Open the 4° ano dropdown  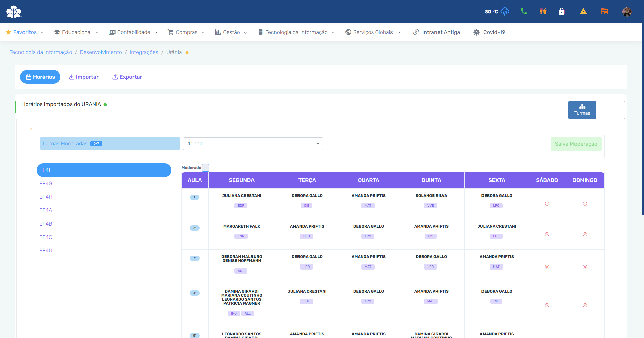click(253, 144)
